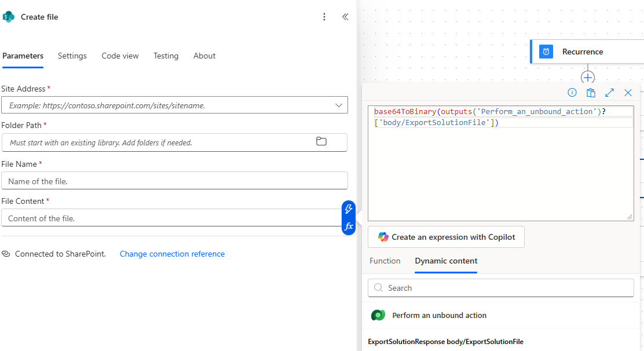The height and width of the screenshot is (351, 644).
Task: Select ExportSolutionResponse body/ExportSolutionFile item
Action: coord(445,342)
